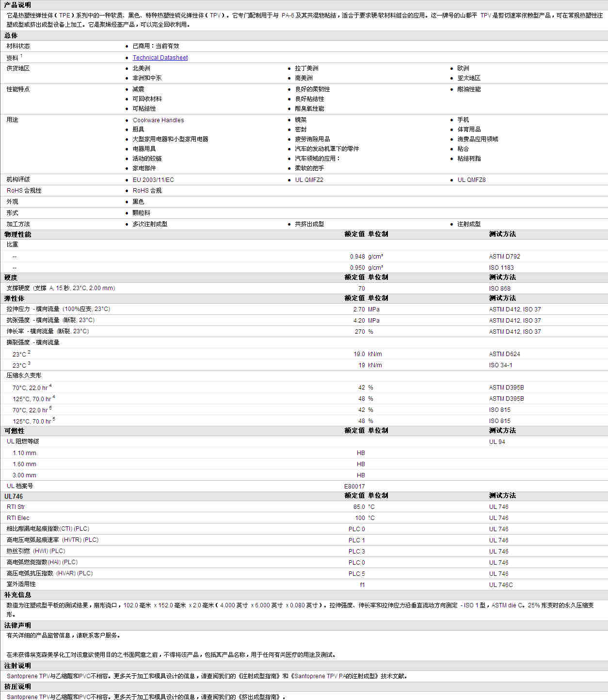Select the 4.20 MPa tensile strength value
The width and height of the screenshot is (608, 700).
pyautogui.click(x=367, y=321)
